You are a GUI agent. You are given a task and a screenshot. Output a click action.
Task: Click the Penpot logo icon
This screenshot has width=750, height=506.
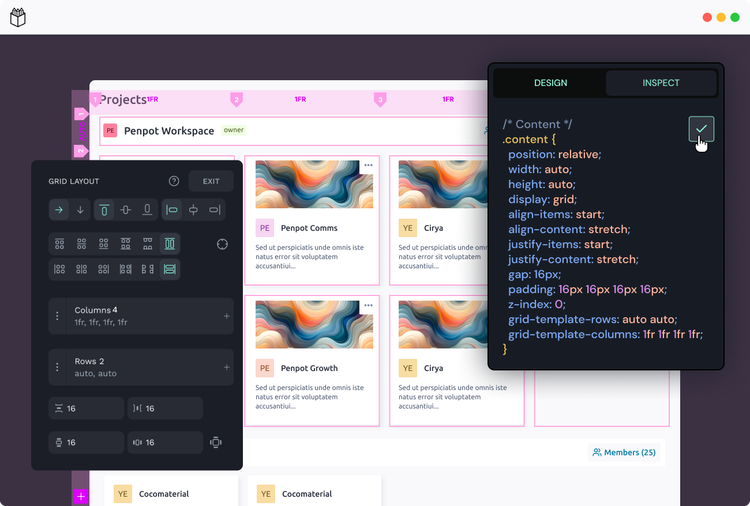tap(18, 17)
